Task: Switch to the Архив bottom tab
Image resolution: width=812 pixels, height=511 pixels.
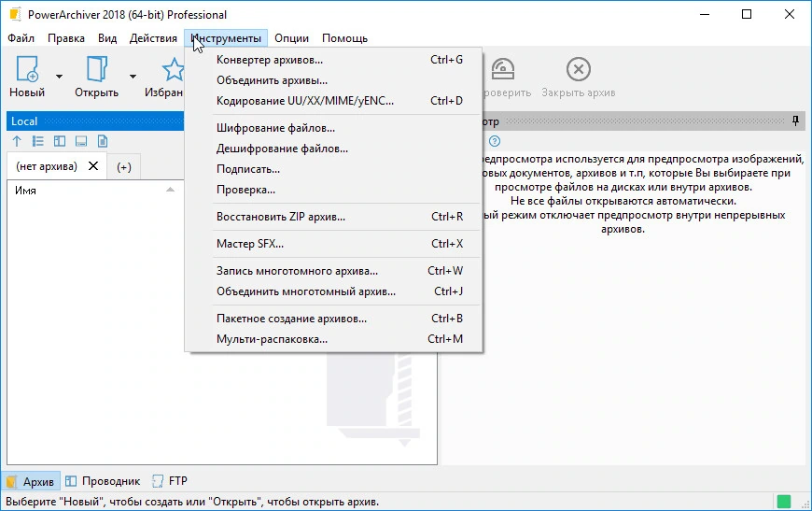Action: click(31, 481)
